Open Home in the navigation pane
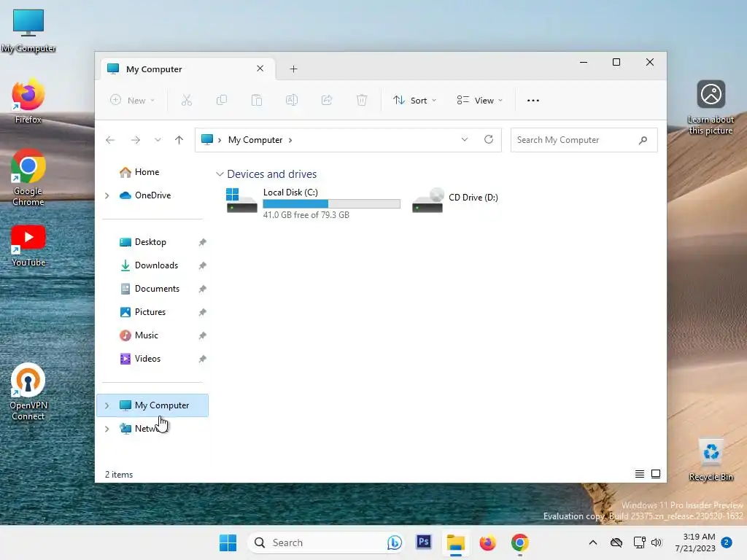The width and height of the screenshot is (747, 560). (x=139, y=172)
